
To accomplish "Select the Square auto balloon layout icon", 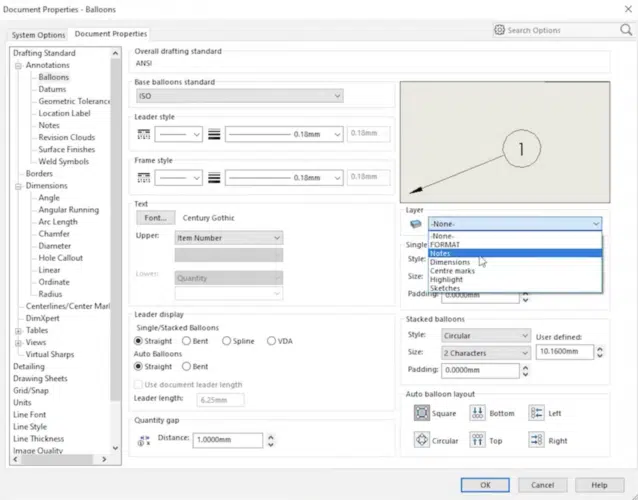I will pyautogui.click(x=422, y=413).
